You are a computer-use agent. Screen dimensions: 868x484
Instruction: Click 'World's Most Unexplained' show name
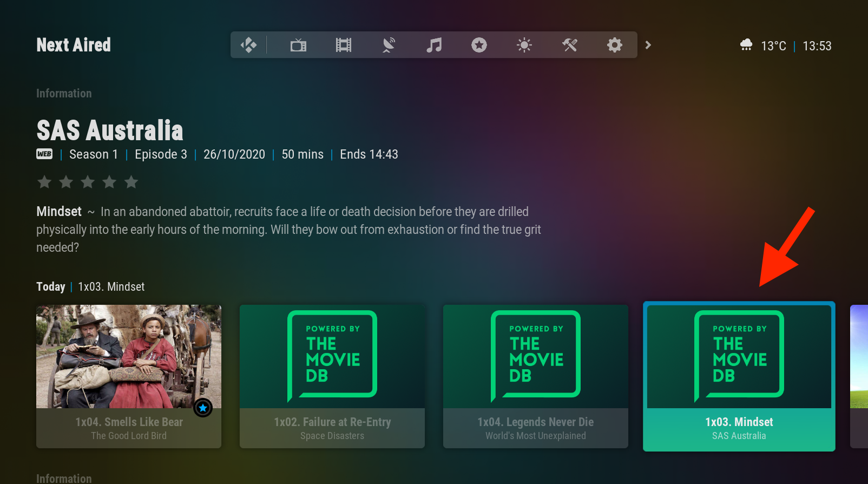coord(536,436)
